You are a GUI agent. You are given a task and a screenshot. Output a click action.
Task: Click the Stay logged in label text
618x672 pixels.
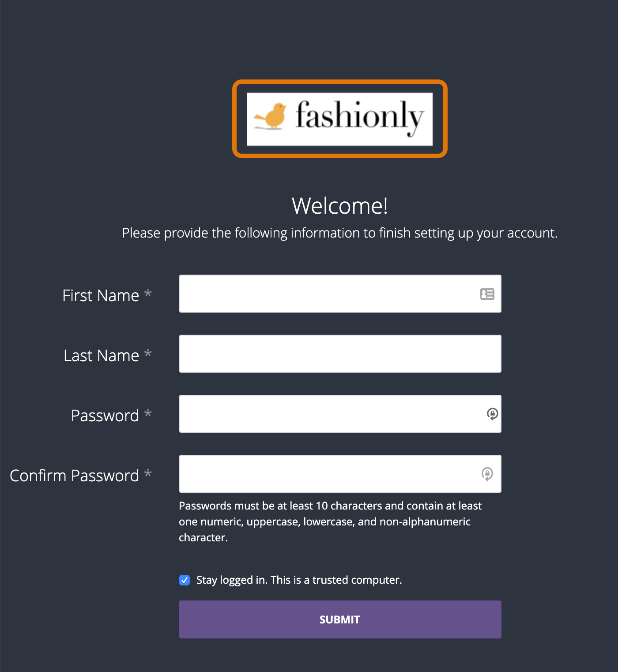[299, 580]
